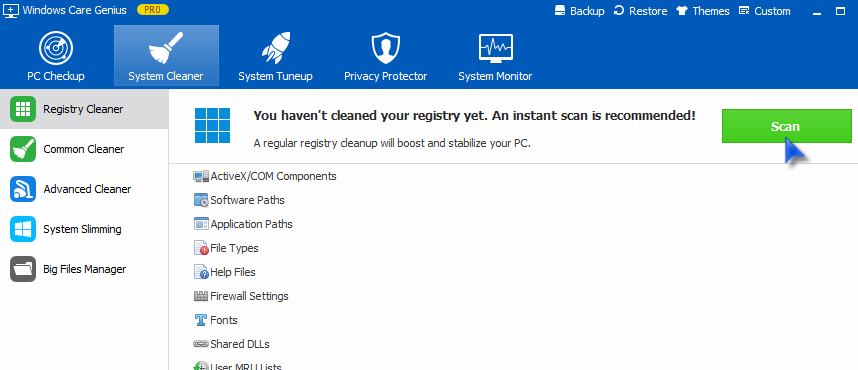Select the User MRU Lists entry
Screen dimensions: 858x370
237,366
